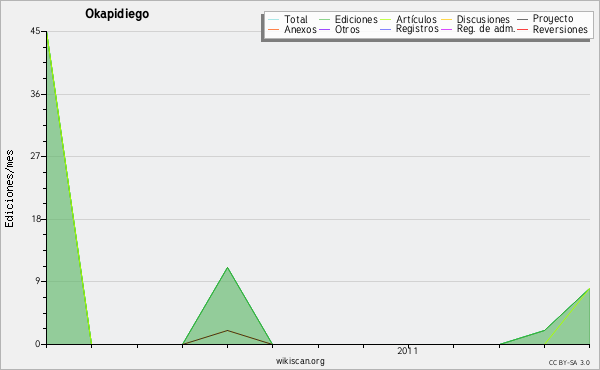Screen dimensions: 600x370
Task: Click the 45 y-axis value
Action: click(35, 31)
